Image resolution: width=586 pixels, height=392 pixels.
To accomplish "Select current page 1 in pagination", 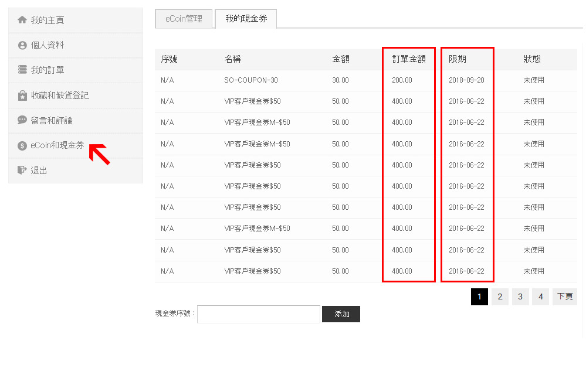I will click(x=479, y=296).
